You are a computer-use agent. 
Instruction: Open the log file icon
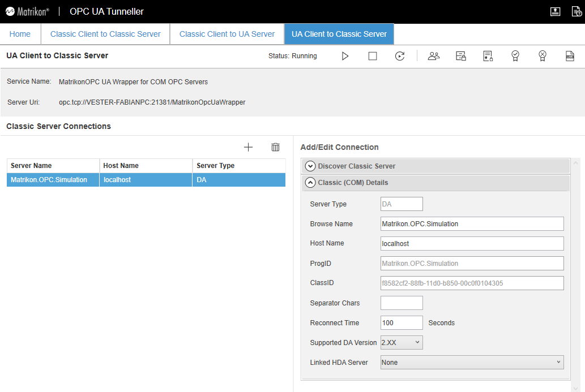point(570,56)
